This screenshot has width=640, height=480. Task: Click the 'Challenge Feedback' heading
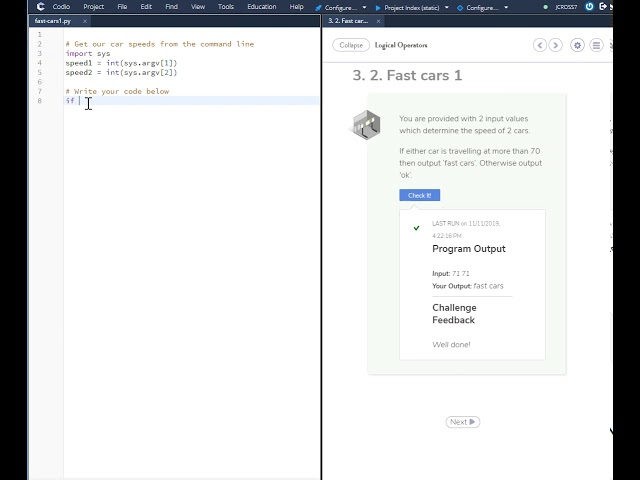[x=454, y=313]
